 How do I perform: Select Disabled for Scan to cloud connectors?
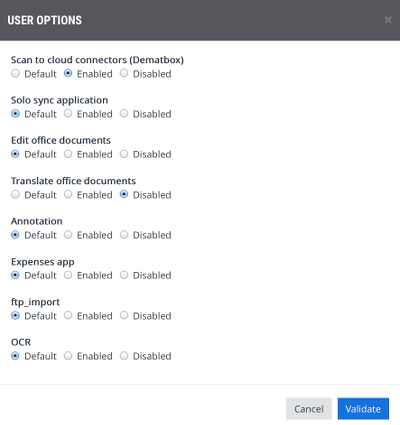pos(124,73)
